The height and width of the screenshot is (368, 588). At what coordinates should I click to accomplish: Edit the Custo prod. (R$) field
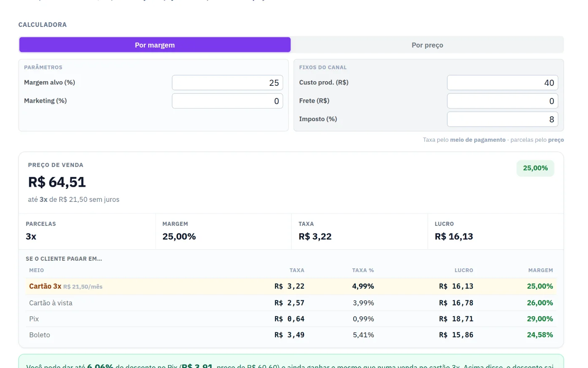(502, 83)
